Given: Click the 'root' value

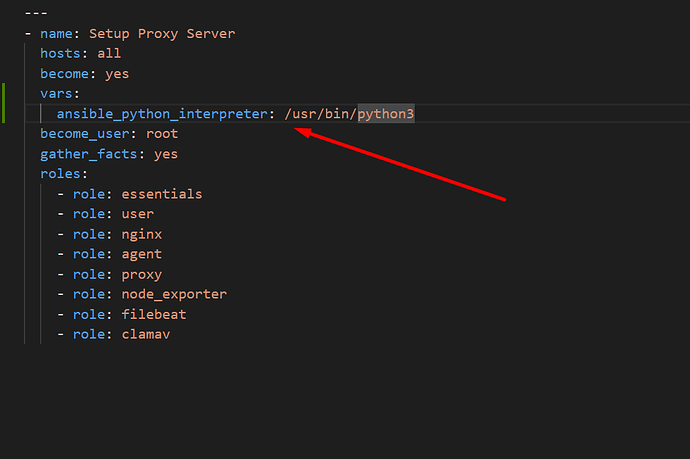Looking at the screenshot, I should coord(162,134).
